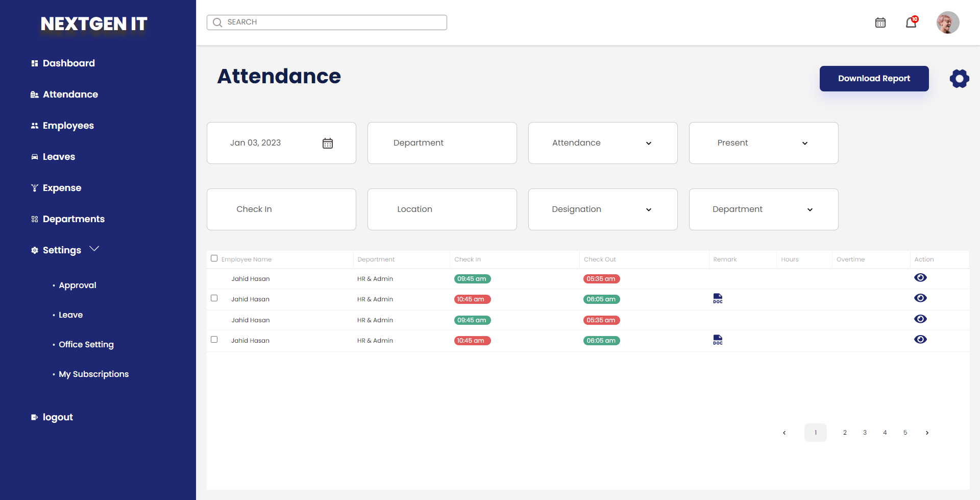Open the settings gear beside Download Report
The width and height of the screenshot is (980, 500).
tap(959, 79)
